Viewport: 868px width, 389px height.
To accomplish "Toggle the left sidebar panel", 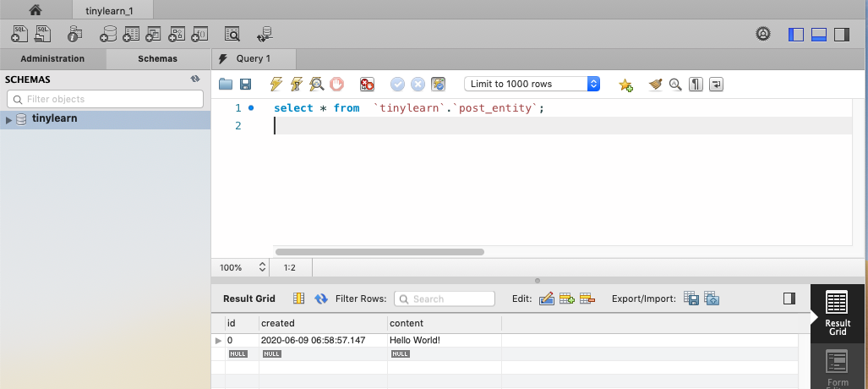I will (795, 35).
